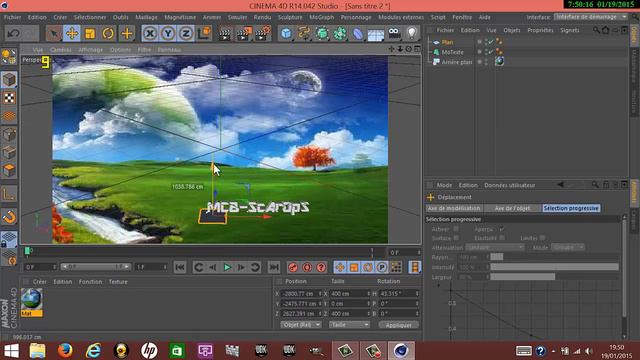Add a cube primitive object

coord(286,33)
